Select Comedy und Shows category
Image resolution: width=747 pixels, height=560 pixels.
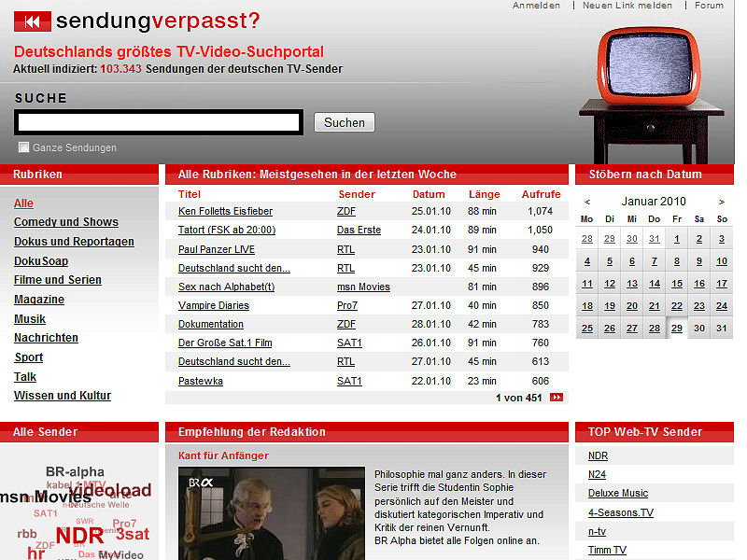click(x=66, y=222)
